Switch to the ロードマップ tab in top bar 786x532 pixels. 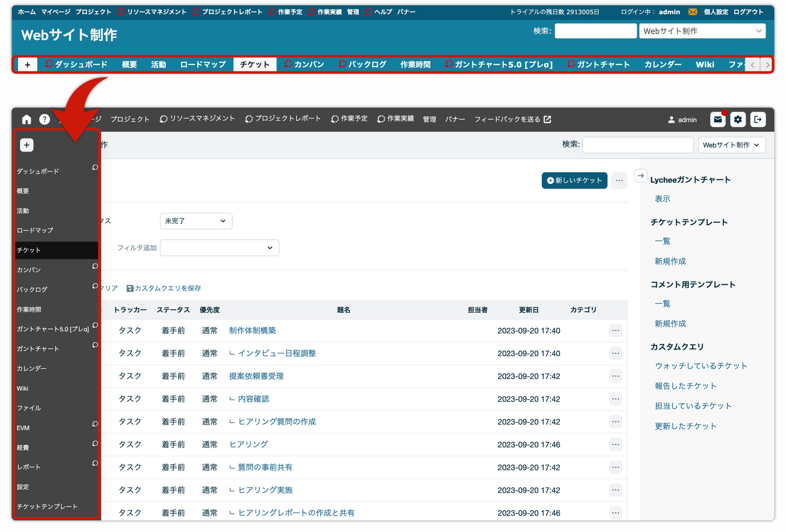203,64
